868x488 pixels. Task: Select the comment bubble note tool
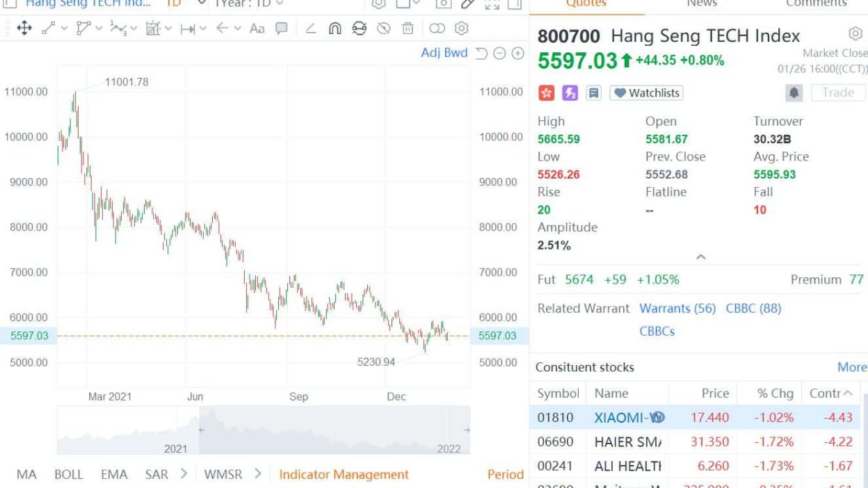pos(282,29)
